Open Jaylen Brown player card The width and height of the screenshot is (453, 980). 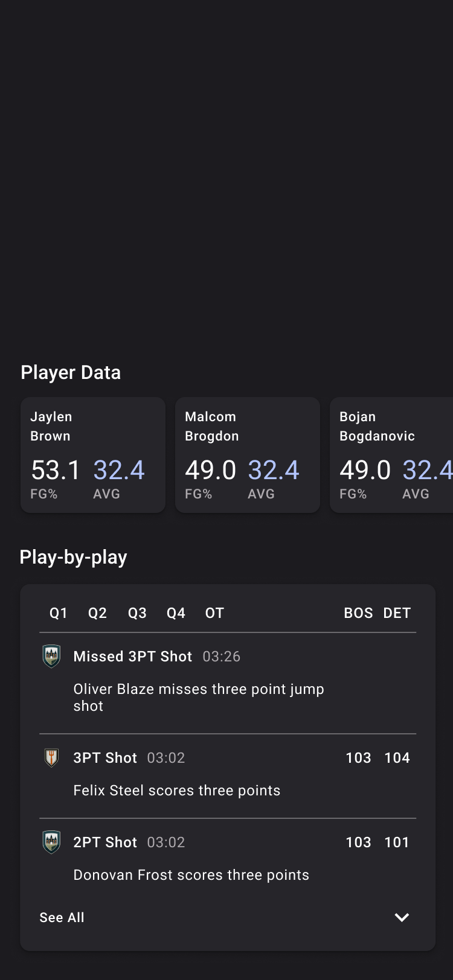pos(93,455)
